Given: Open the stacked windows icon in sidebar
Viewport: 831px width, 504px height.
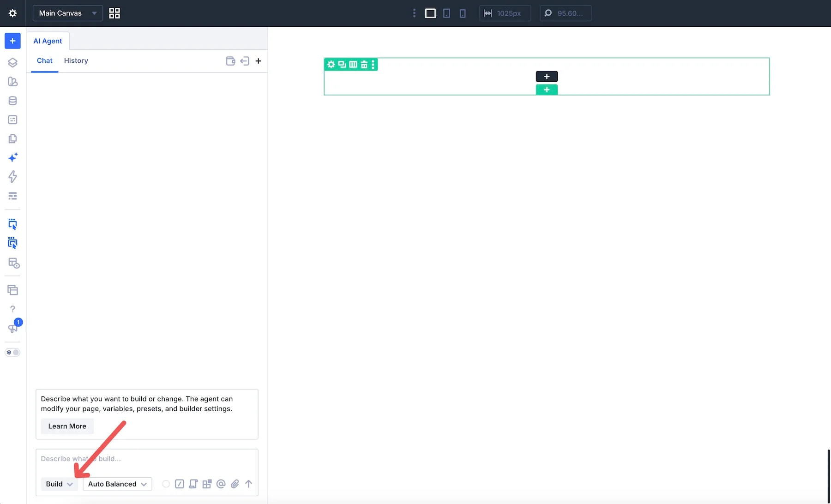Looking at the screenshot, I should pos(12,290).
